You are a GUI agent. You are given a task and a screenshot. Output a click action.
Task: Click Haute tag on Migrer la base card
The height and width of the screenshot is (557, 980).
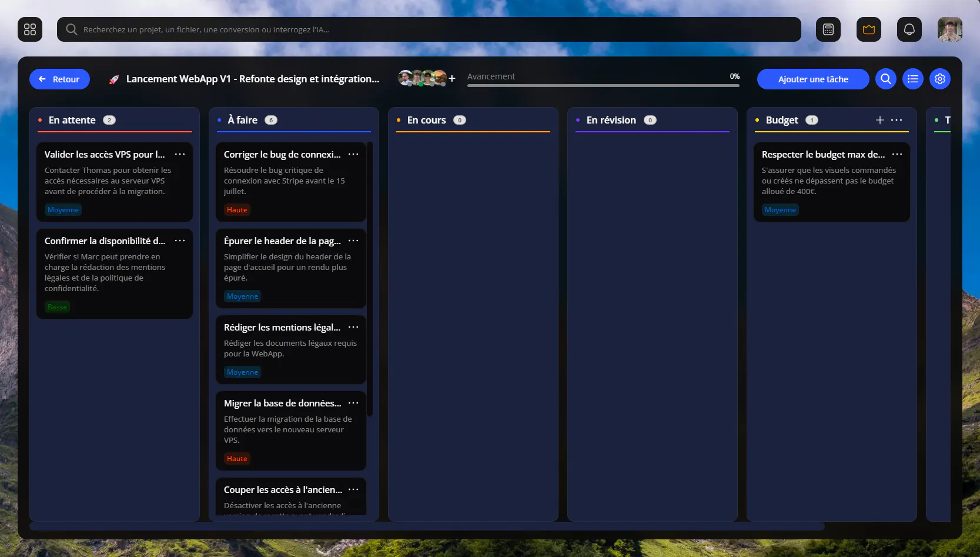(237, 459)
